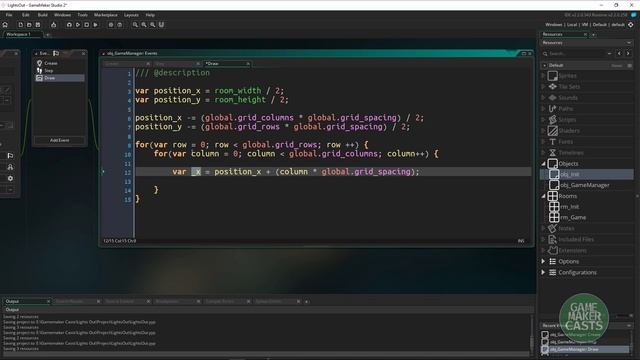The height and width of the screenshot is (360, 640).
Task: Go to previous search result arrow
Action: click(619, 53)
